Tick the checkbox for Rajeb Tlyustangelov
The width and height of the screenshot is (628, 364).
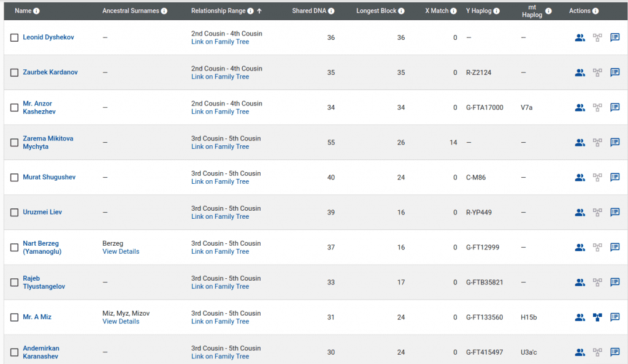(15, 282)
